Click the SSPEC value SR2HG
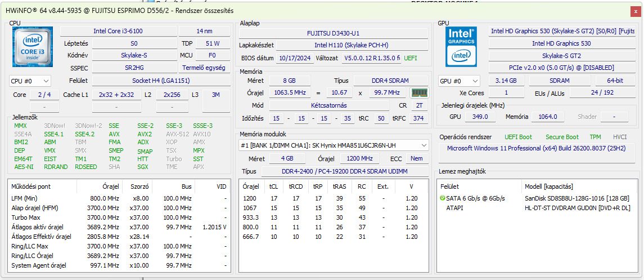644x280 pixels. pos(134,68)
